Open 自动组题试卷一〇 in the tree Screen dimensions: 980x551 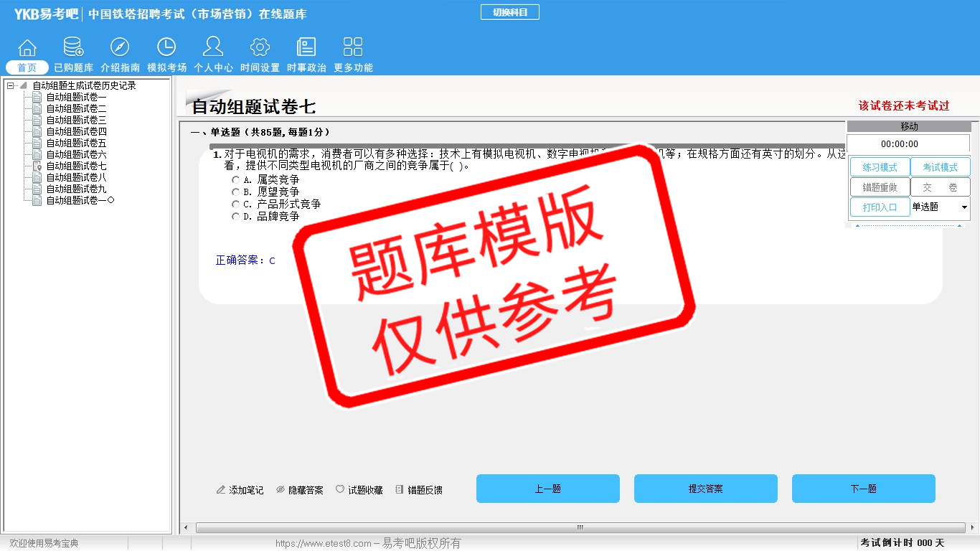pos(80,200)
